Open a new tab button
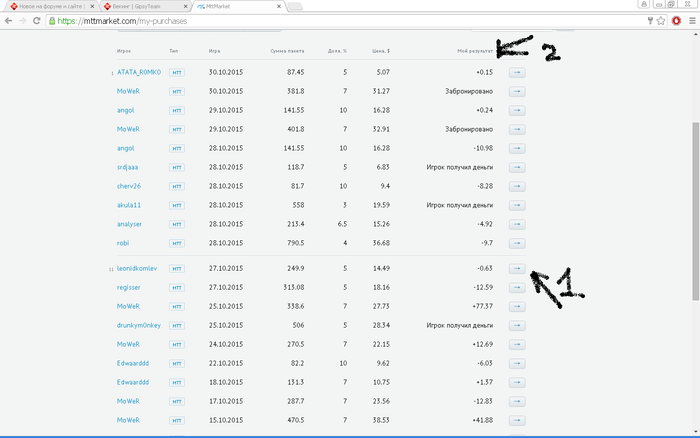 pos(295,6)
